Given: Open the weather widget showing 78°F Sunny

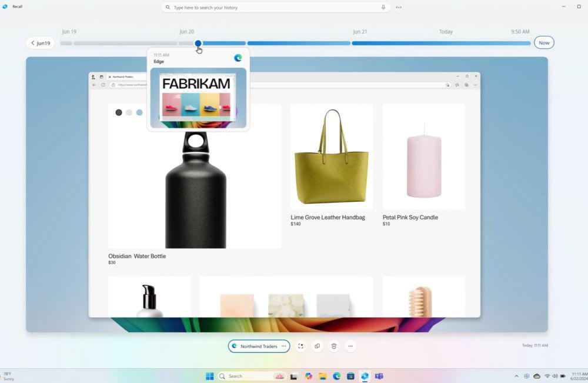Looking at the screenshot, I should 8,377.
